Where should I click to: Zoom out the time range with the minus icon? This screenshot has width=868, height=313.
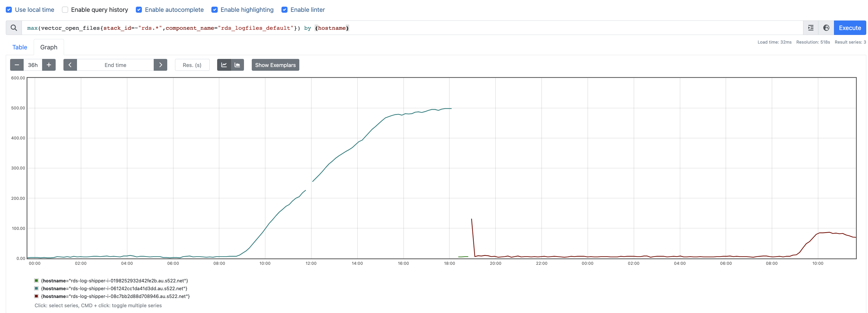(17, 65)
